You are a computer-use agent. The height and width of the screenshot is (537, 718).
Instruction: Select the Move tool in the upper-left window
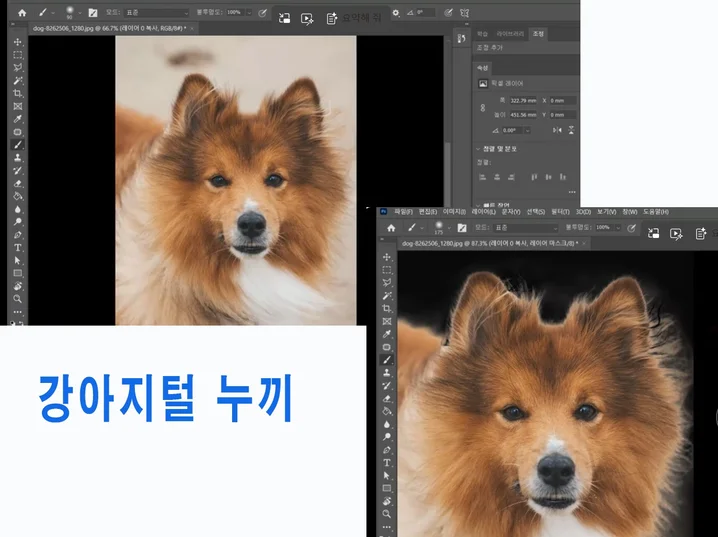click(17, 42)
